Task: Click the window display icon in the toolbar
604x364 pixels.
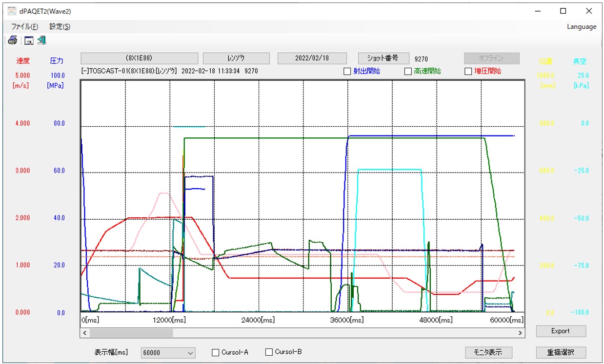Action: (x=29, y=41)
